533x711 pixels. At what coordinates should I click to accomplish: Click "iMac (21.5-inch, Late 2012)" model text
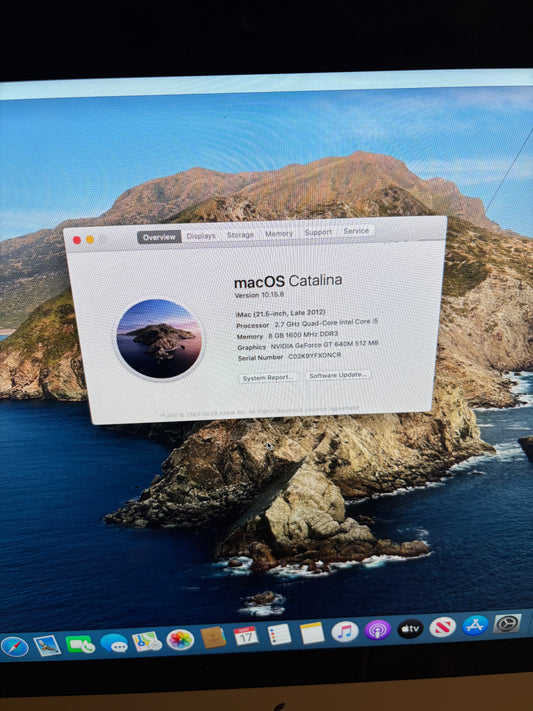(x=280, y=313)
